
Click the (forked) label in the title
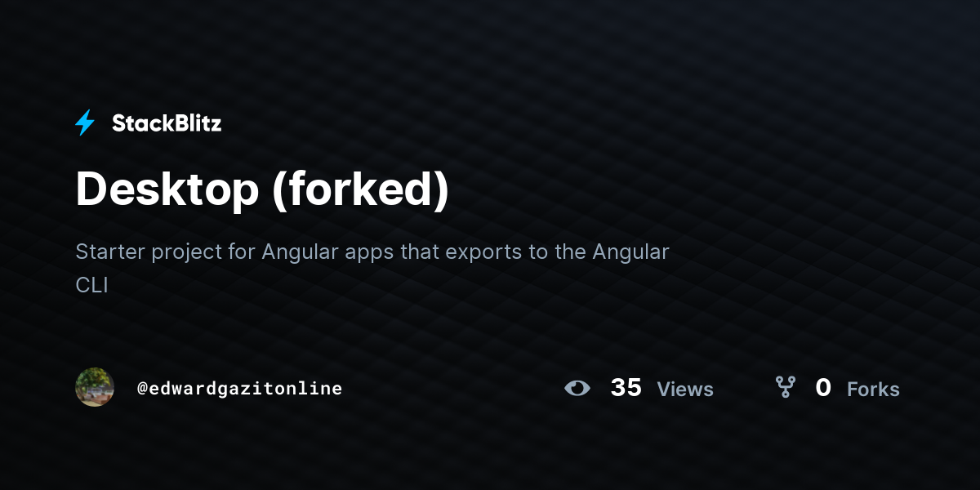[360, 190]
